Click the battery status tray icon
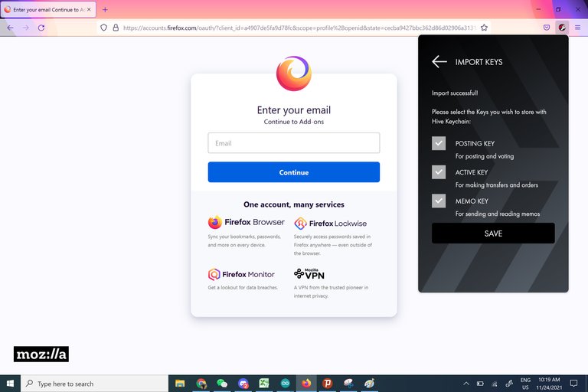588x392 pixels. pyautogui.click(x=480, y=384)
